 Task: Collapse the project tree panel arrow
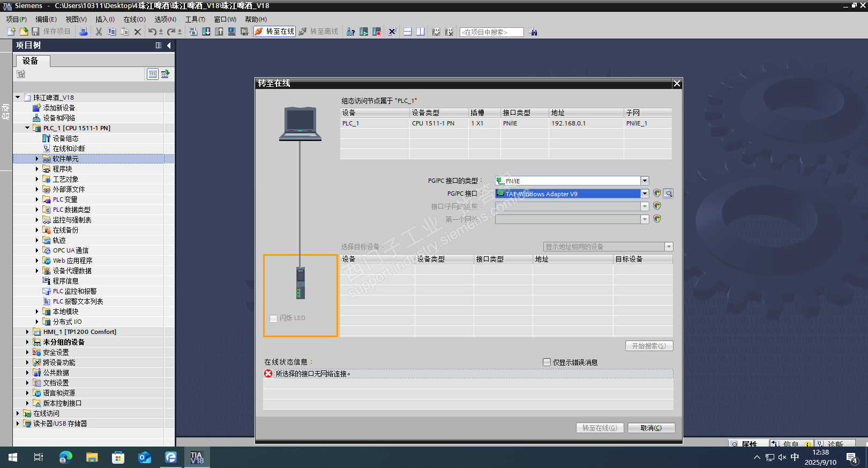point(169,46)
